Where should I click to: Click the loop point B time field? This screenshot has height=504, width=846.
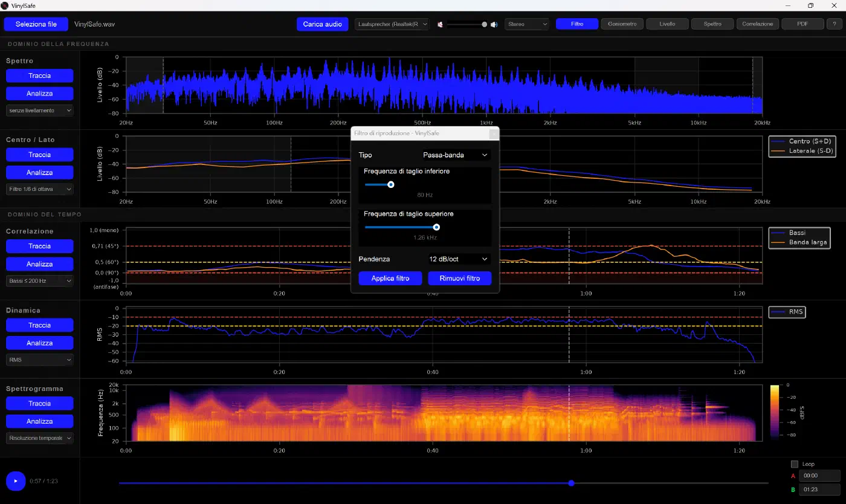click(x=819, y=489)
